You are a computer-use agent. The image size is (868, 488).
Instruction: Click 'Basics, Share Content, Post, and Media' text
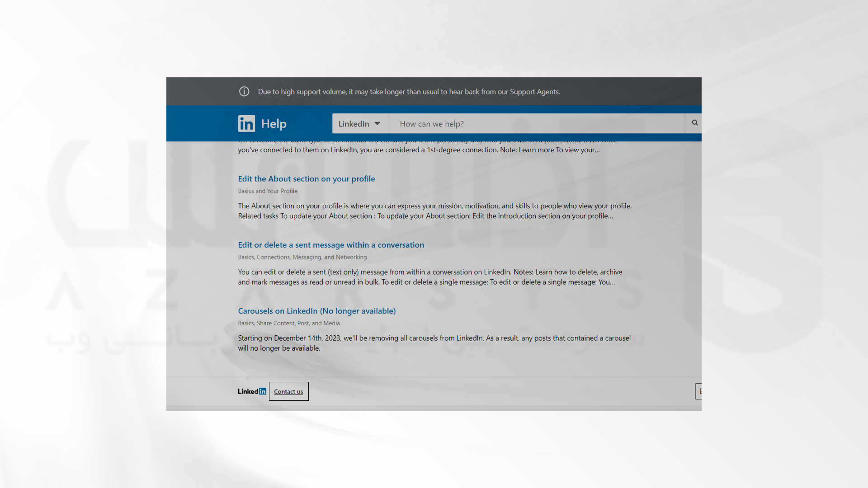[289, 323]
